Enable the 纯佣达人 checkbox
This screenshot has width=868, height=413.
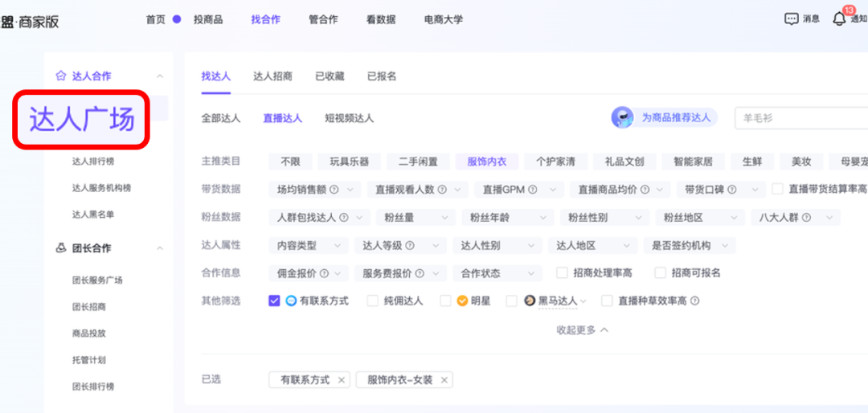point(372,301)
